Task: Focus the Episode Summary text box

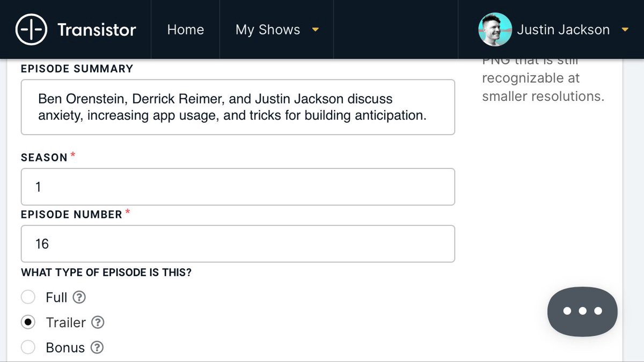Action: (x=238, y=107)
